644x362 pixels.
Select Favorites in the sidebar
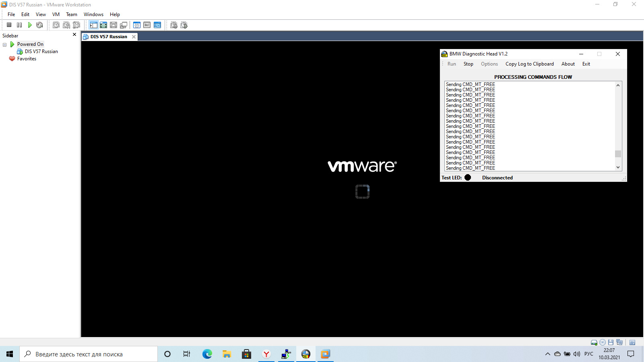click(27, 59)
